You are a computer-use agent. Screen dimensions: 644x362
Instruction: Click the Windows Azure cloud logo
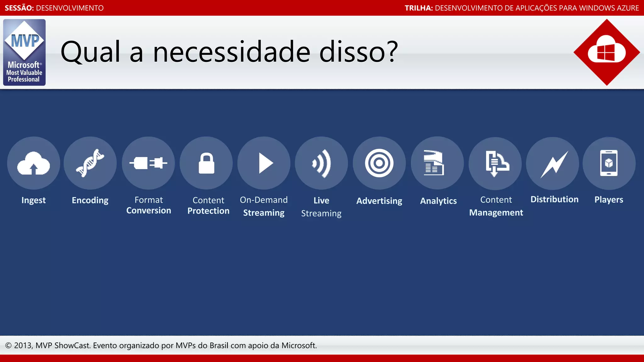[607, 52]
